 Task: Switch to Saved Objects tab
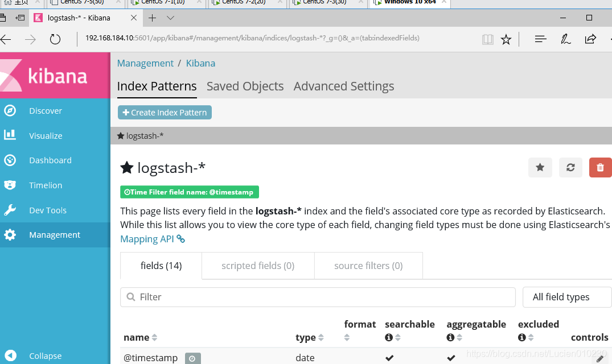point(245,86)
